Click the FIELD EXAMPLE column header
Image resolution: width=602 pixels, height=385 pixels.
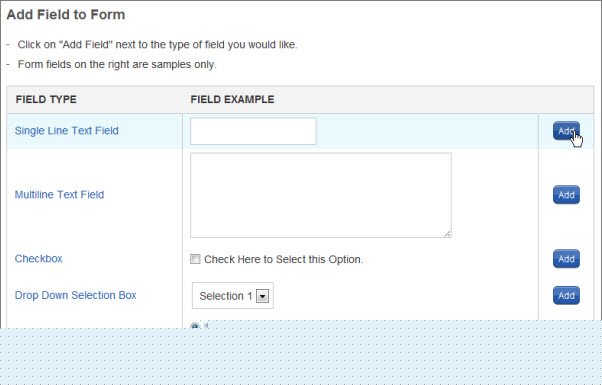pos(232,99)
